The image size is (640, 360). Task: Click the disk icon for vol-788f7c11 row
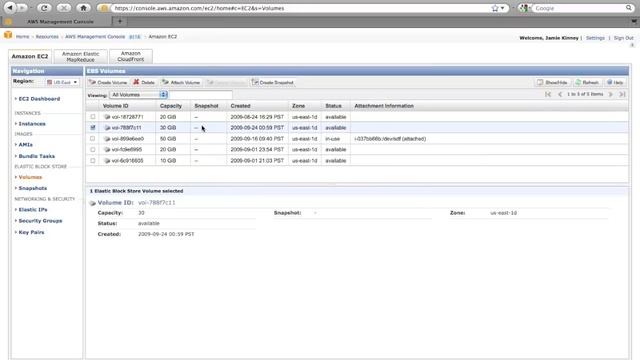(x=107, y=128)
